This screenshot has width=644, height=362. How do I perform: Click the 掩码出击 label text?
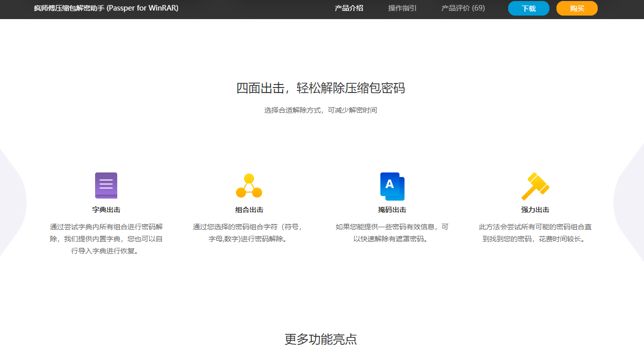pyautogui.click(x=392, y=210)
